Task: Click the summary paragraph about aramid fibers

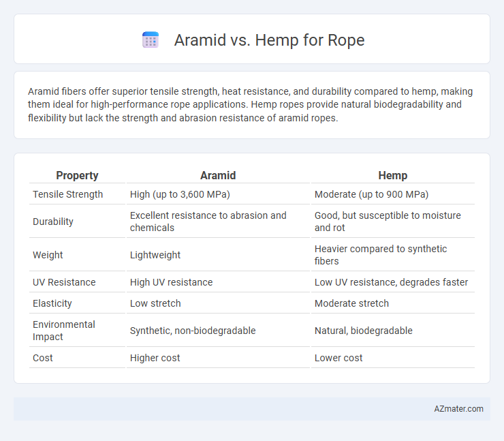Action: point(251,104)
